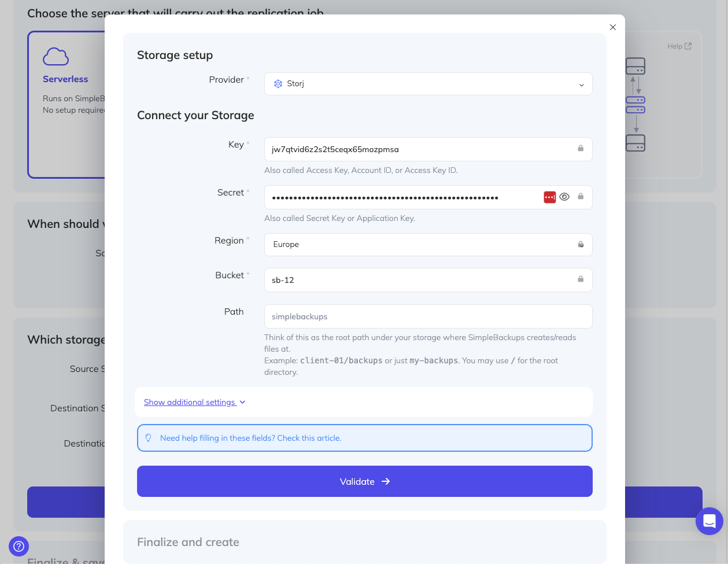Click the Storj provider logo icon
This screenshot has height=564, width=728.
tap(278, 84)
